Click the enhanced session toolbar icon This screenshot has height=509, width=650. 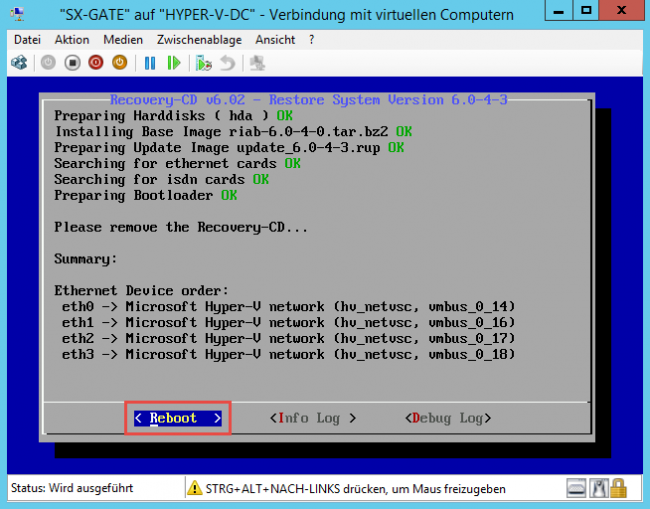click(257, 62)
